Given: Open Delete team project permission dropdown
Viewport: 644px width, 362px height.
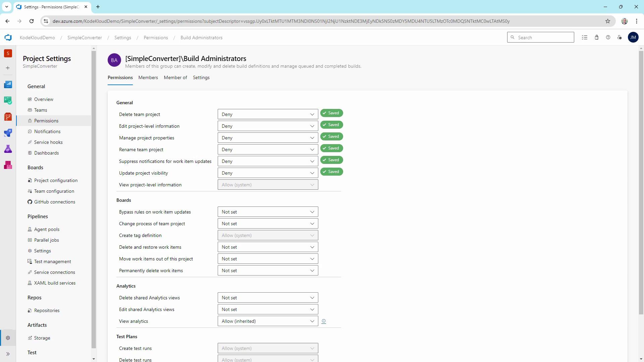Looking at the screenshot, I should pos(268,114).
